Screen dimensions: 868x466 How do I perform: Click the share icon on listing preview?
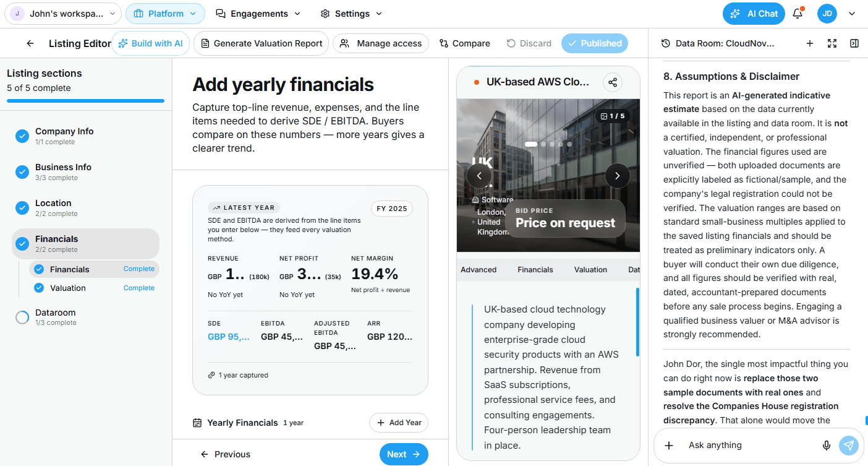coord(612,82)
